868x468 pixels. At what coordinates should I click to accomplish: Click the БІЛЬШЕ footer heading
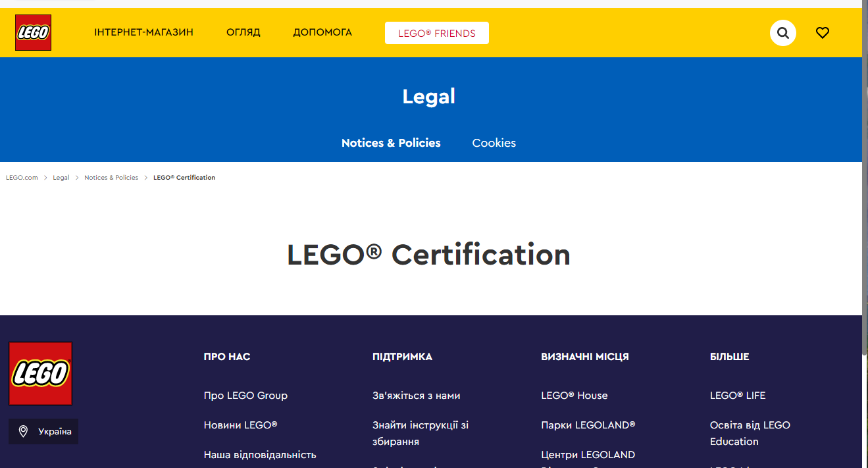click(x=730, y=357)
